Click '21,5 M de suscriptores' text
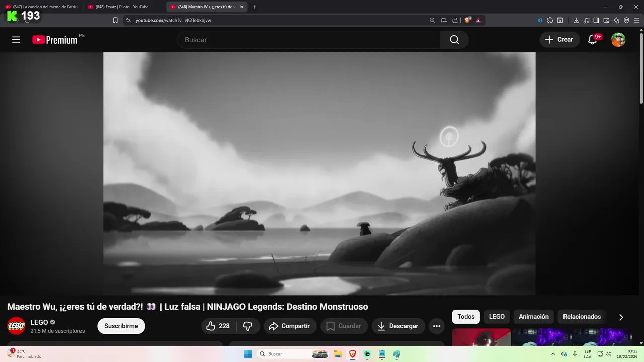The width and height of the screenshot is (644, 362). point(57,331)
